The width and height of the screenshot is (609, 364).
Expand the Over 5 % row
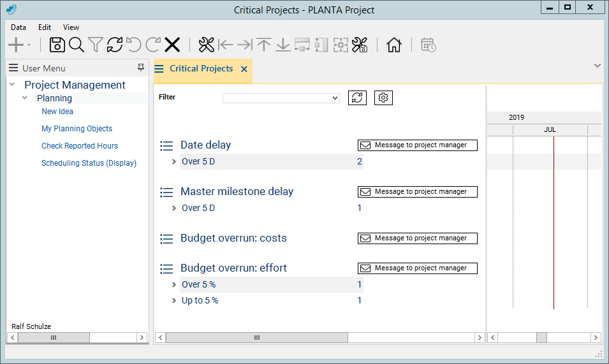(x=174, y=284)
